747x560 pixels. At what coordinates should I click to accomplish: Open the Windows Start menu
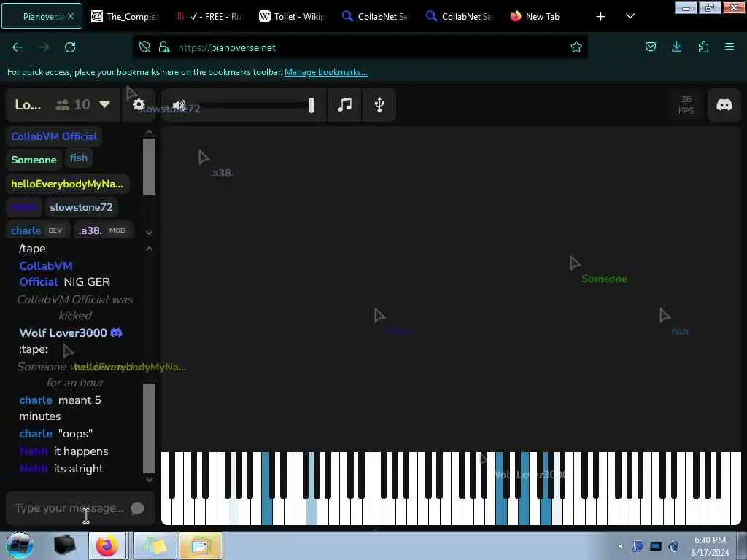pos(19,545)
